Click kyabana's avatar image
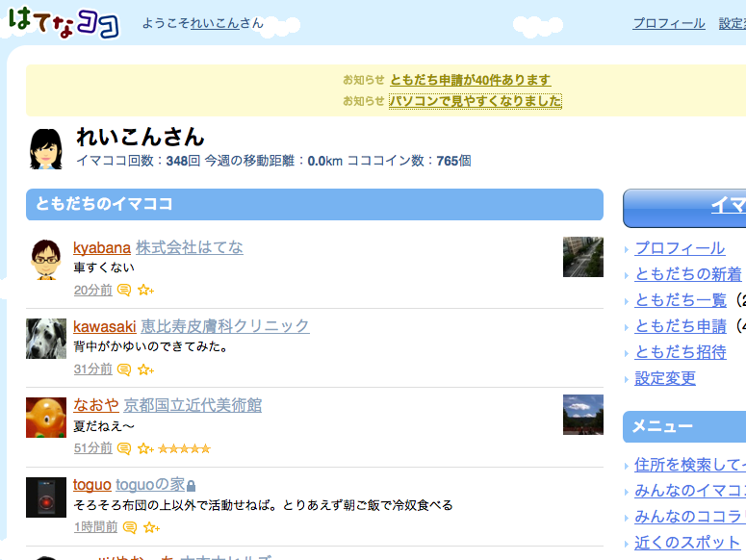This screenshot has width=746, height=560. 45,260
